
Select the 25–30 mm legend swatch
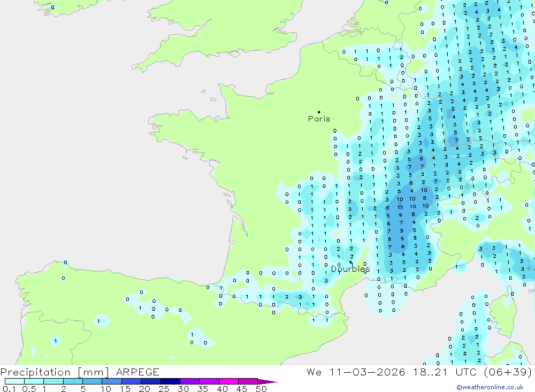click(x=170, y=381)
